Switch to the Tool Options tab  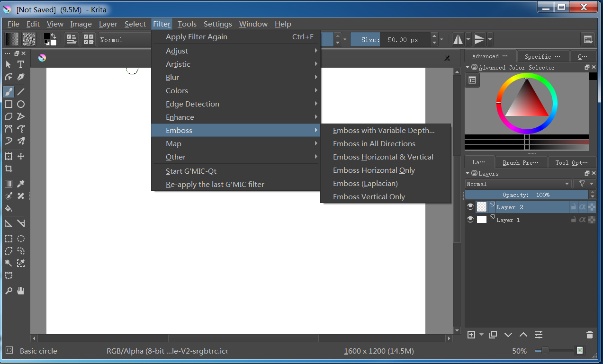pos(571,162)
